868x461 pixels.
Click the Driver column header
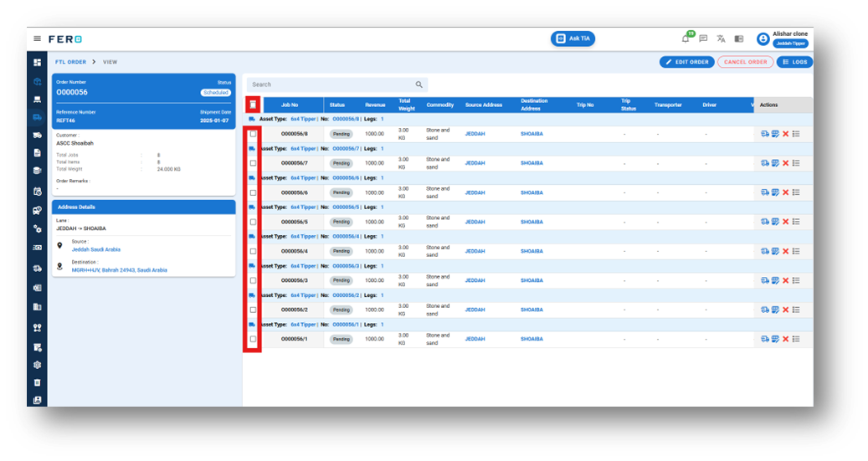[710, 105]
